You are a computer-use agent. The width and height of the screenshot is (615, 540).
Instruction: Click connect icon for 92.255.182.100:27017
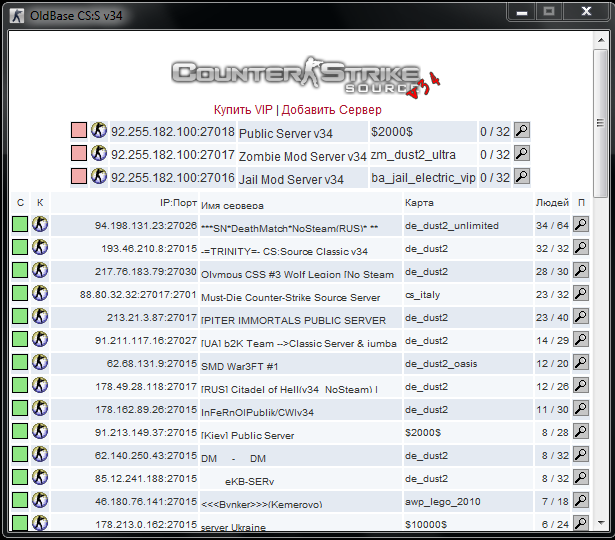point(99,153)
